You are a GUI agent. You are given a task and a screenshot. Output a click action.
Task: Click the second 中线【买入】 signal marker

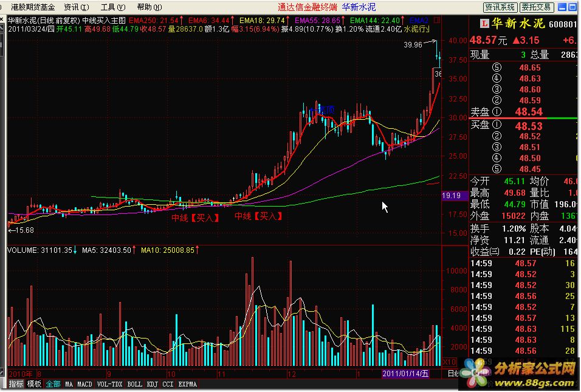tap(259, 216)
